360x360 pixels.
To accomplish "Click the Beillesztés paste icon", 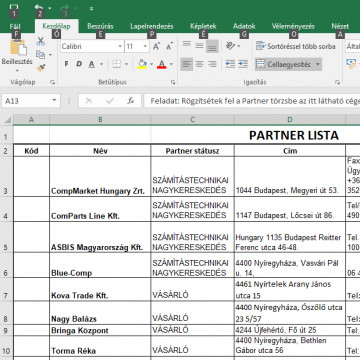I will tap(17, 47).
